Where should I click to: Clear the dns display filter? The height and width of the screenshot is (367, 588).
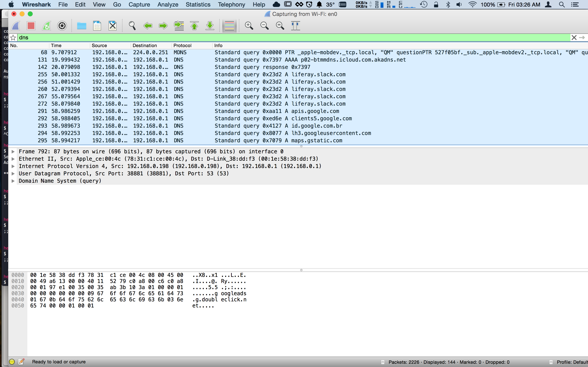574,38
